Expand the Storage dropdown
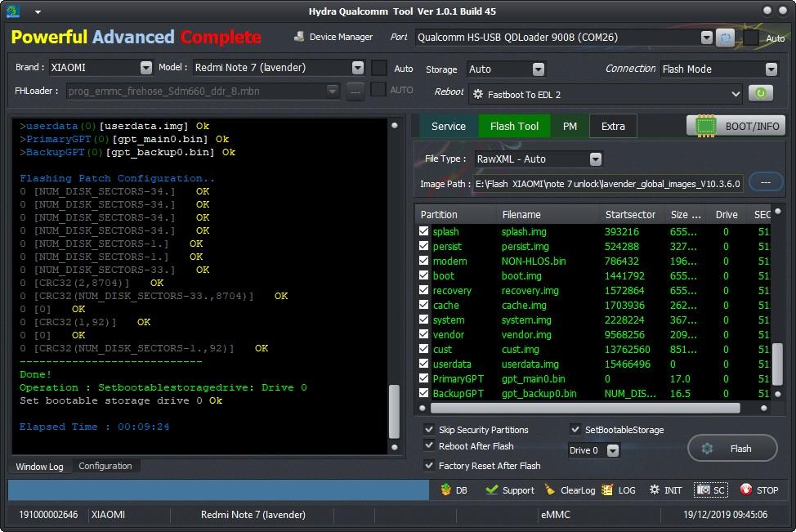The width and height of the screenshot is (796, 532). 539,69
